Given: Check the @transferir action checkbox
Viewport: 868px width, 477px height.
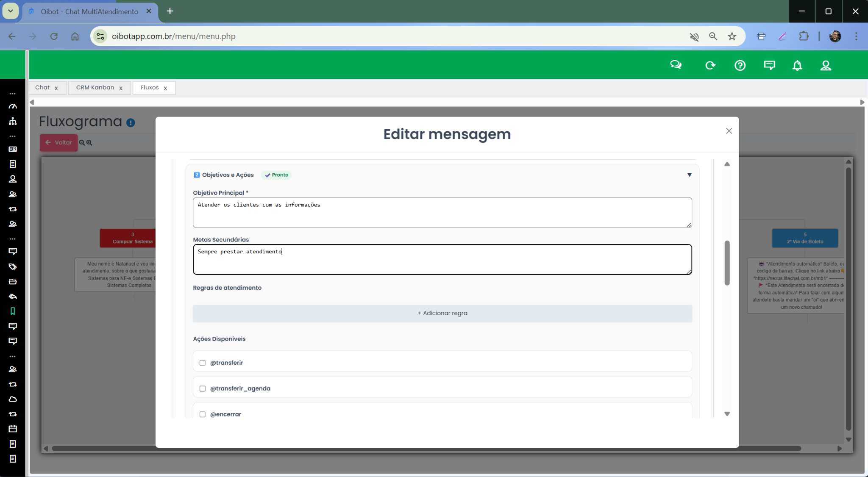Looking at the screenshot, I should [203, 363].
